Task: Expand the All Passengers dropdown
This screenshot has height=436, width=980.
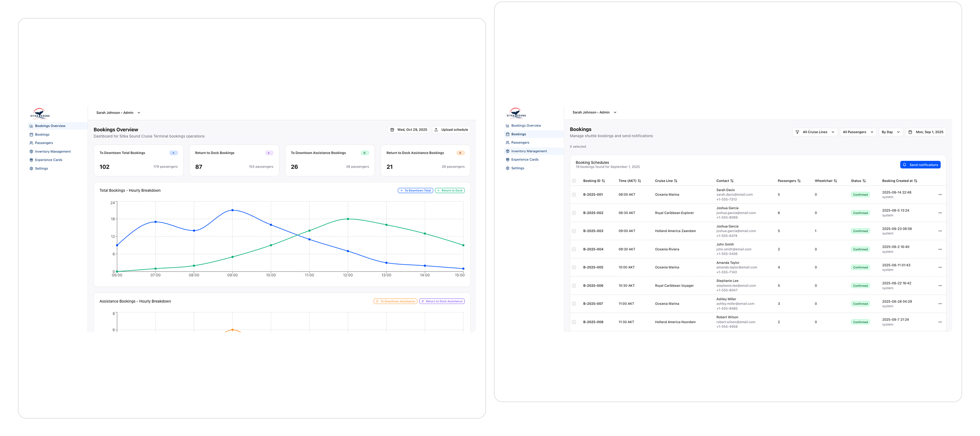Action: point(858,132)
